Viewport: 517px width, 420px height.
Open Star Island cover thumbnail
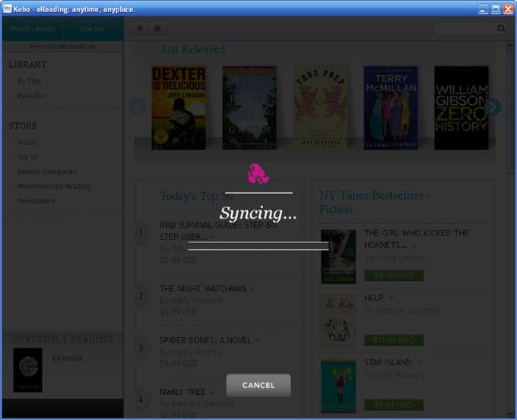click(x=338, y=386)
